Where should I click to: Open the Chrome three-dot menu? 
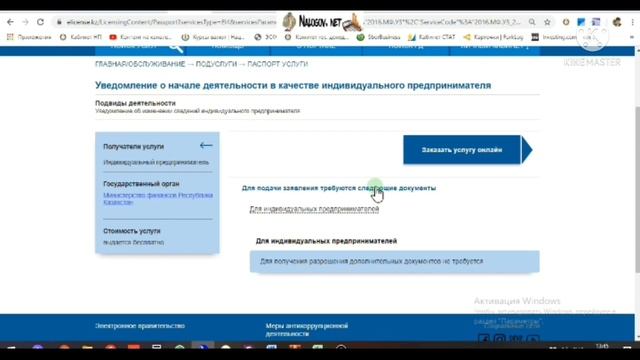click(x=633, y=22)
